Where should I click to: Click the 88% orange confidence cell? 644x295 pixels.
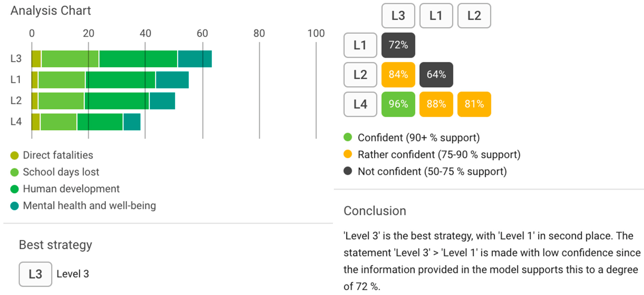coord(436,104)
